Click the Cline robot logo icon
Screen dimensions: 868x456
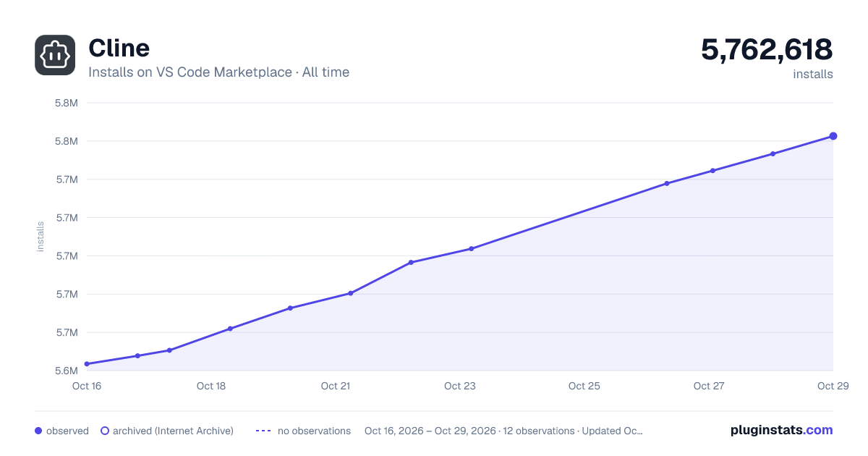(55, 55)
